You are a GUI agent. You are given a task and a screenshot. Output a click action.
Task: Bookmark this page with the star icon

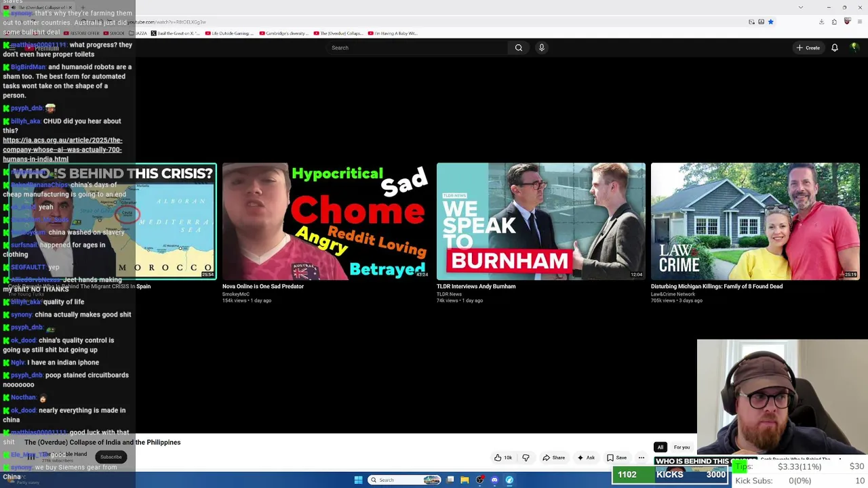(770, 22)
